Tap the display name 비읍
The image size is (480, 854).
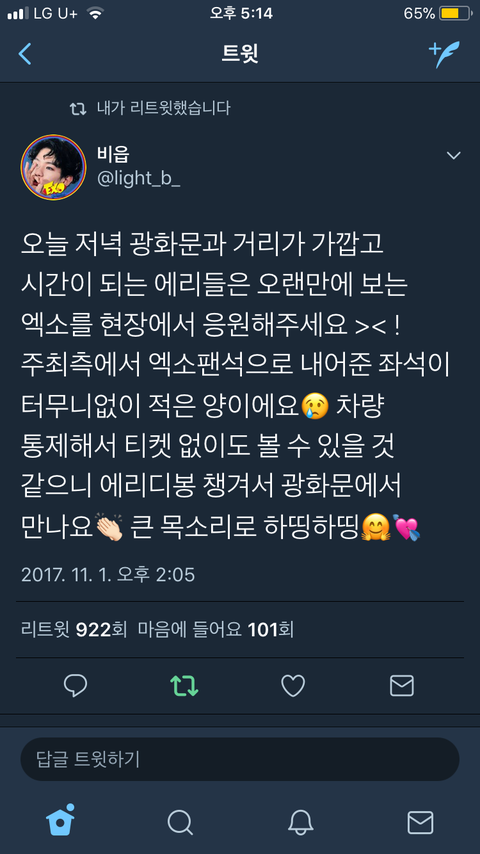click(113, 155)
